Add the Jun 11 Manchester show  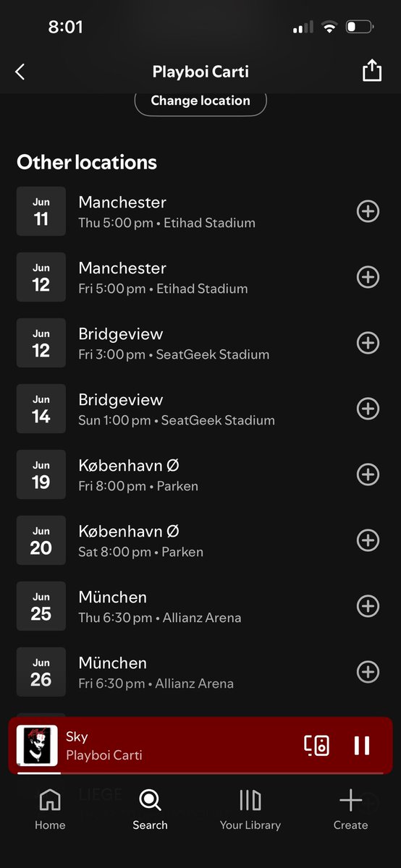coord(368,211)
